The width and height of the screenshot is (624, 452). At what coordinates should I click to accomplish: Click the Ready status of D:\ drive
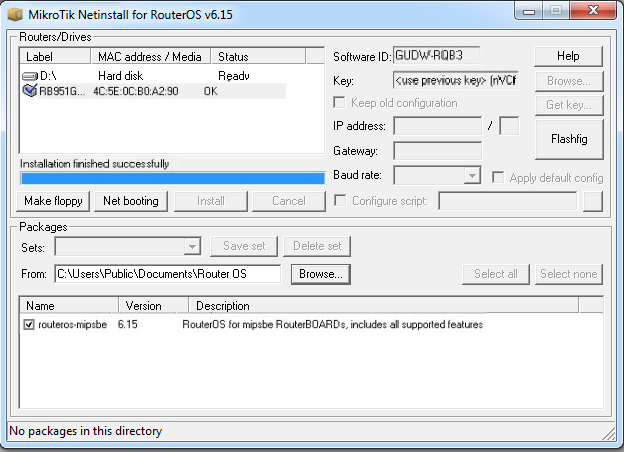pyautogui.click(x=234, y=76)
